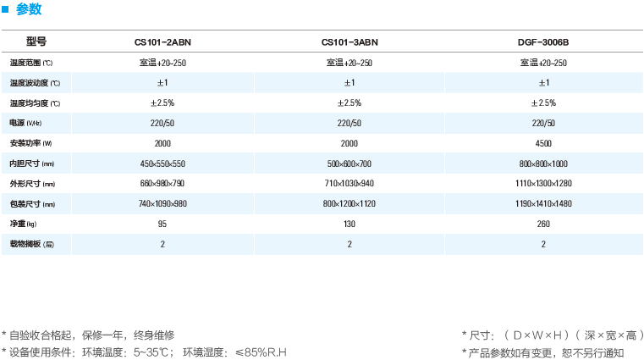The width and height of the screenshot is (644, 360).
Task: Click the 450×550×550 inner dimension value
Action: pyautogui.click(x=162, y=163)
